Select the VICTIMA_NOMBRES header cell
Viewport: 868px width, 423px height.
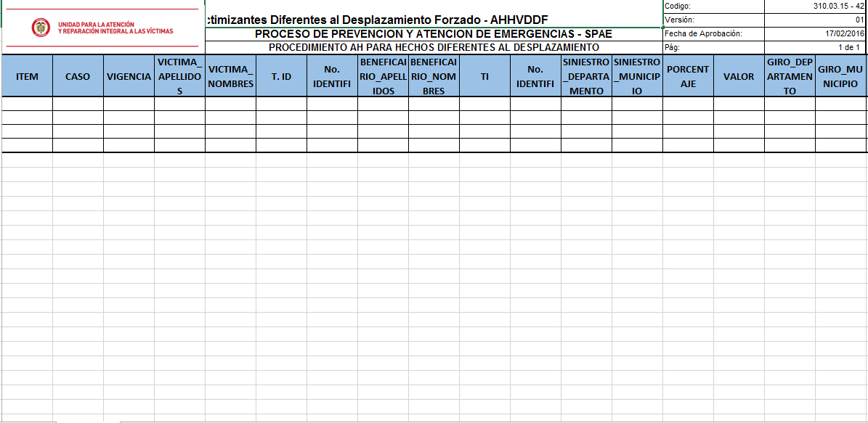click(230, 76)
